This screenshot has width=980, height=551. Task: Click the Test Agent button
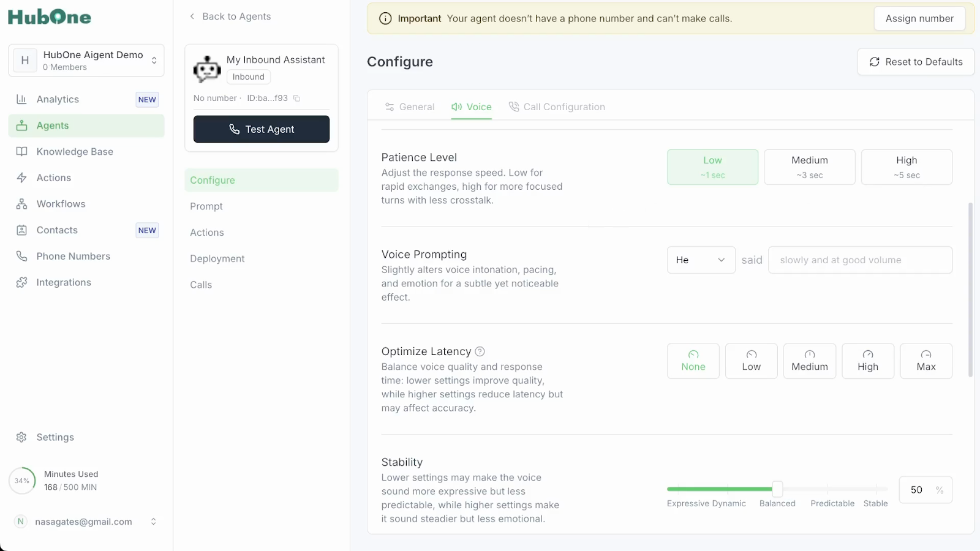click(x=262, y=129)
